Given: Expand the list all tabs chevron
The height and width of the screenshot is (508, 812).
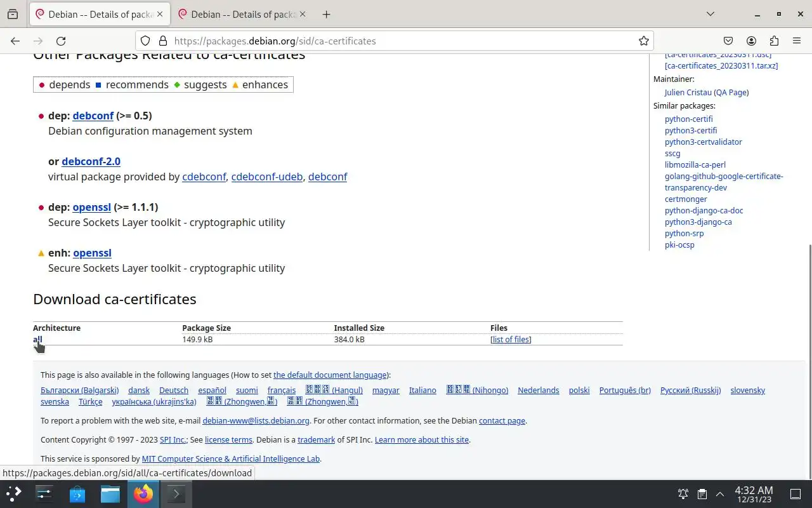Looking at the screenshot, I should click(x=710, y=14).
